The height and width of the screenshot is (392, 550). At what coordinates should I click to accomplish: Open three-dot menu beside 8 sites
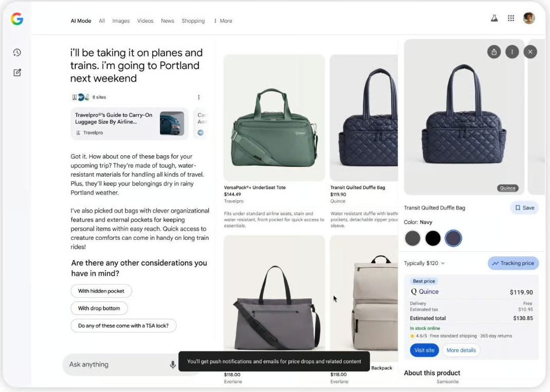[x=199, y=97]
